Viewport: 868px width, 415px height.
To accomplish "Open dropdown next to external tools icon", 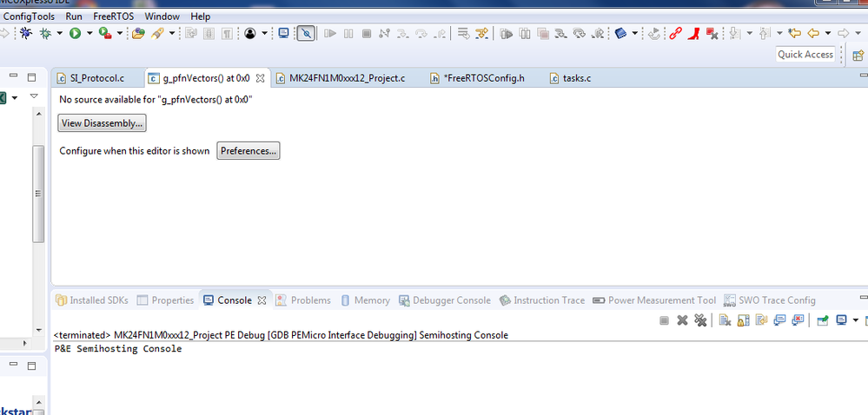I will (x=119, y=34).
